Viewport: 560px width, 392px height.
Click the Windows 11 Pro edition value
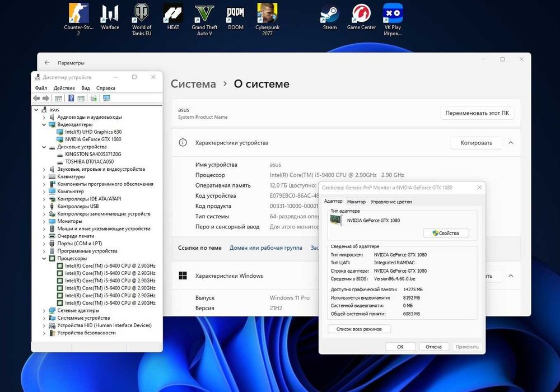(290, 297)
